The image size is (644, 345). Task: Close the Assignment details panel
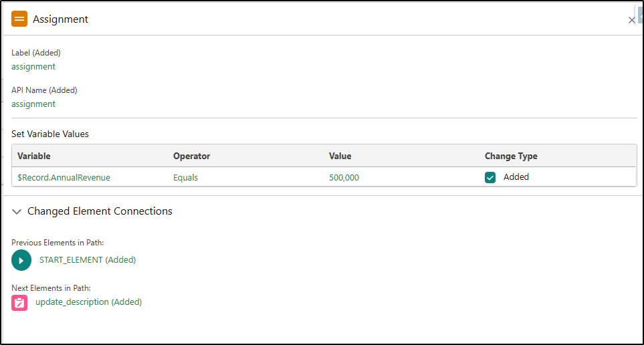point(631,20)
